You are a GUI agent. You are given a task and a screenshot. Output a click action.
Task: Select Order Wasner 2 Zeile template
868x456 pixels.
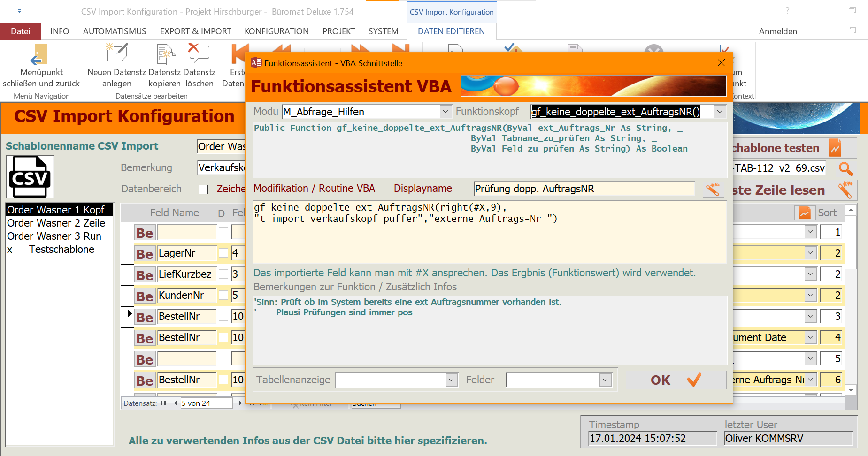[x=56, y=223]
